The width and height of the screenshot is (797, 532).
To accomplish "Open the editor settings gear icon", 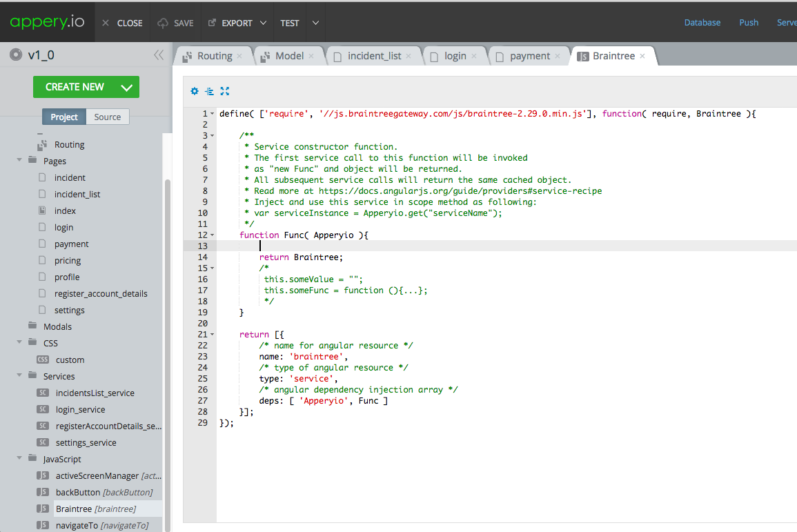I will click(194, 91).
